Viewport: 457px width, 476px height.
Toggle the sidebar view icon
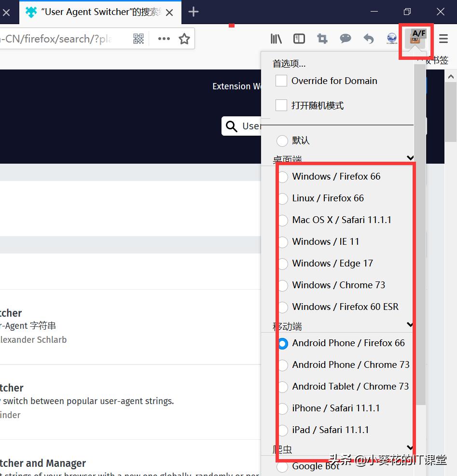(x=299, y=39)
